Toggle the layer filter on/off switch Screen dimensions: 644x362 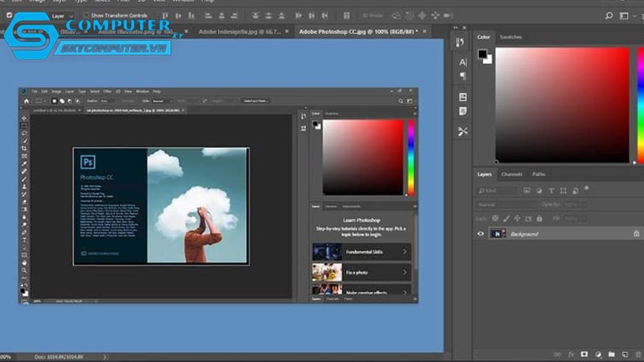[x=587, y=189]
